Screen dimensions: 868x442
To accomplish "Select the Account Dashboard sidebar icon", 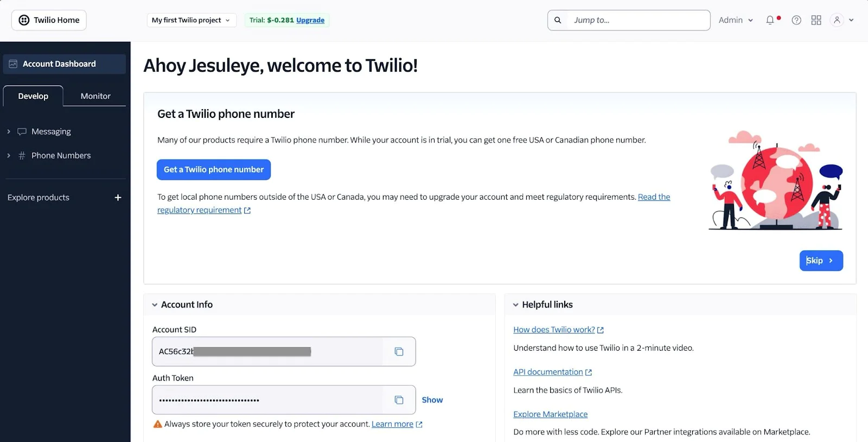I will (x=12, y=64).
